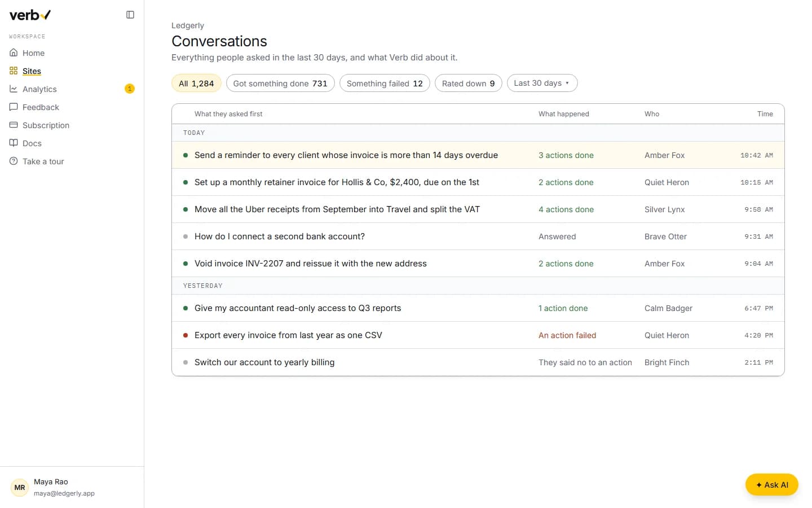Image resolution: width=812 pixels, height=508 pixels.
Task: Open the second bank account question
Action: point(478,237)
